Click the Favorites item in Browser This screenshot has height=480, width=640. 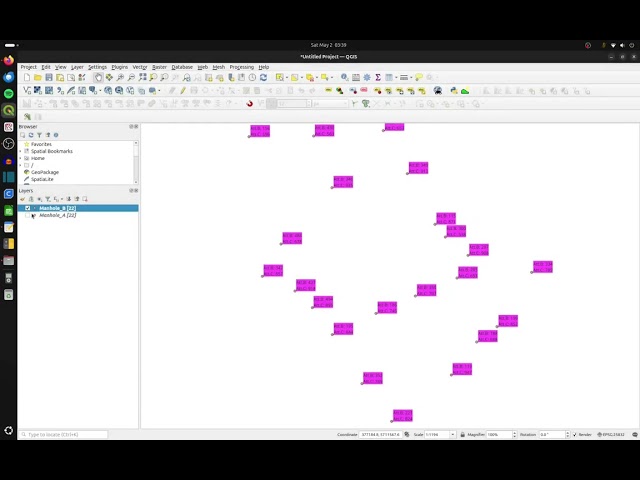(x=41, y=144)
